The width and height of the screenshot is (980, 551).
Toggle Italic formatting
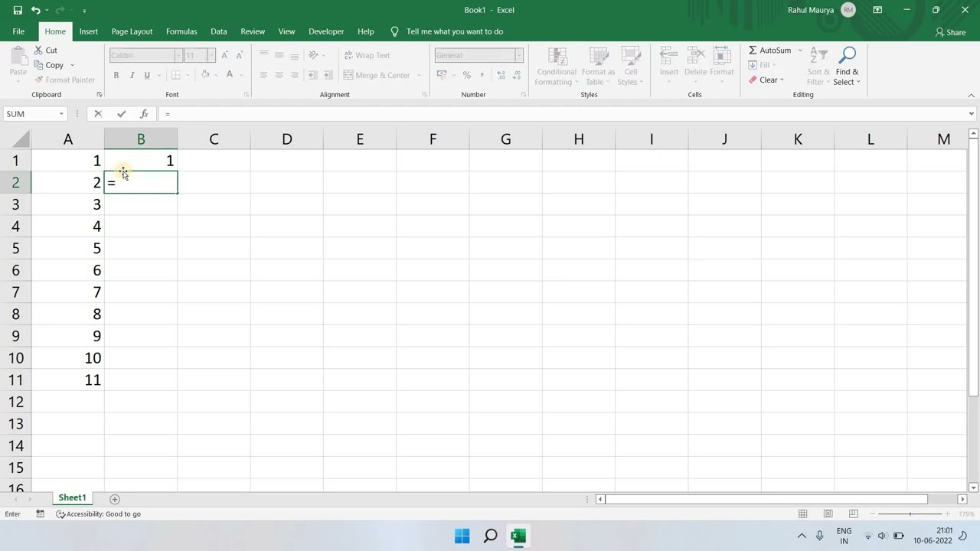point(132,75)
